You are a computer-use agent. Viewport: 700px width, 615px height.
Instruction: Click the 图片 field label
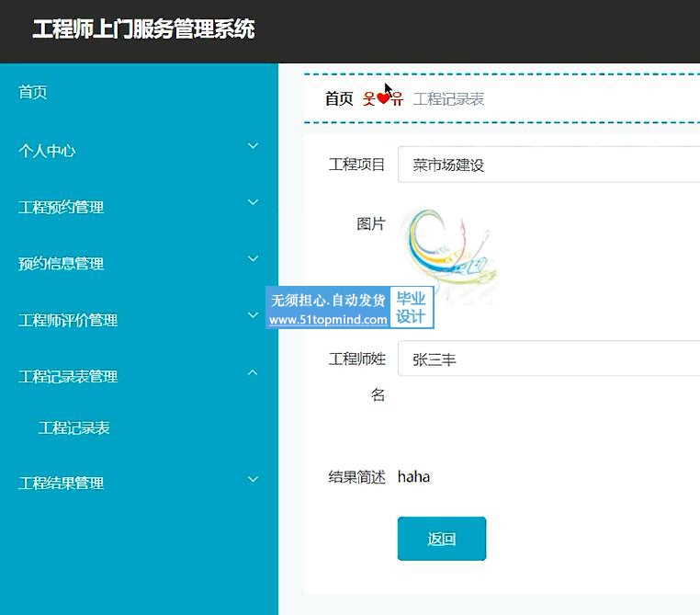[371, 223]
